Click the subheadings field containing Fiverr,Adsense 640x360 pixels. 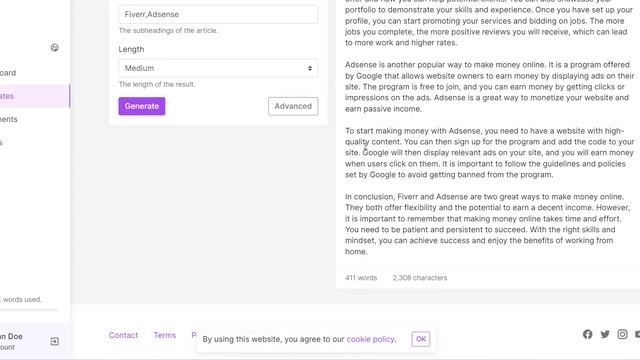coord(218,14)
